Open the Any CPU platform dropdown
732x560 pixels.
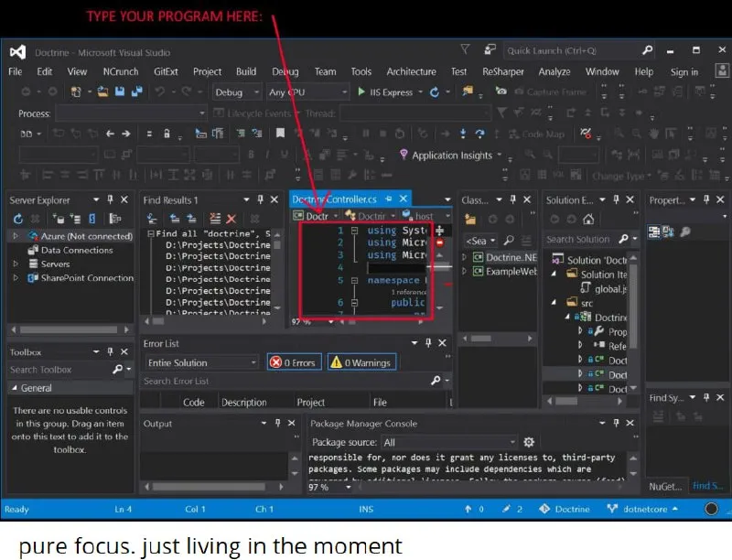[x=307, y=92]
